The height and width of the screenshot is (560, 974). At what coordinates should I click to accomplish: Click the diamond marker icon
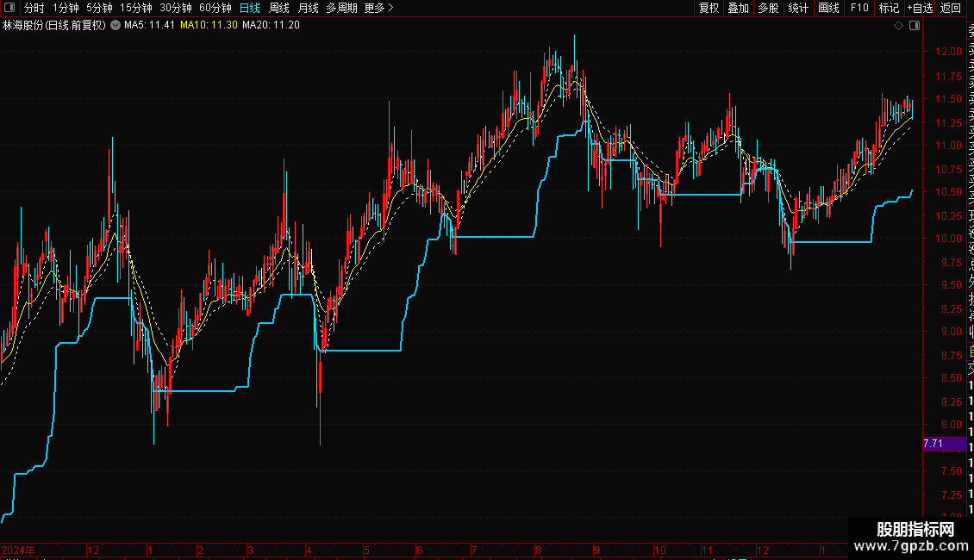click(898, 26)
